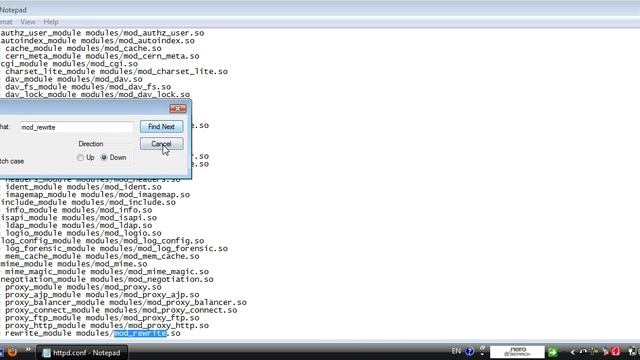
Task: Open the View menu
Action: [28, 22]
